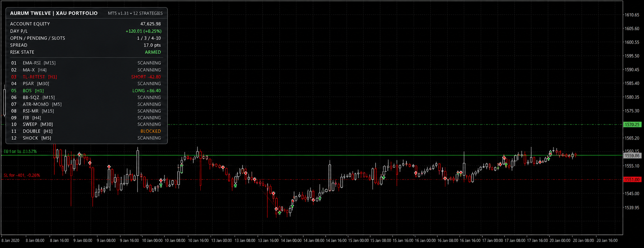The height and width of the screenshot is (248, 644).
Task: Select the green BOS [H1] strategy row
Action: (86, 91)
